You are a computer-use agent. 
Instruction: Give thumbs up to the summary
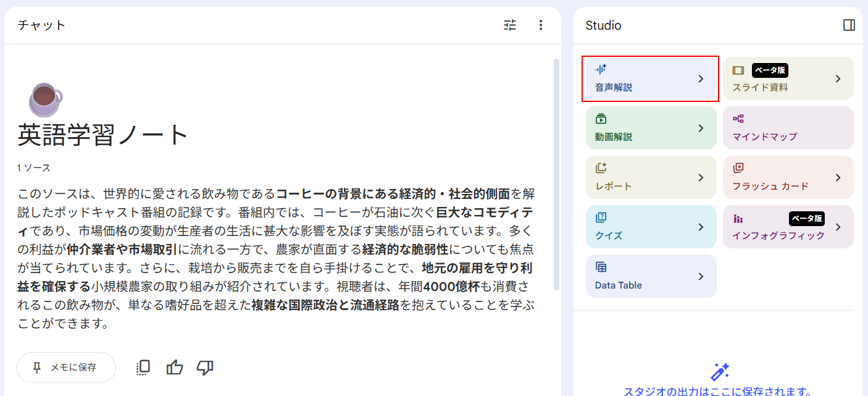[175, 368]
